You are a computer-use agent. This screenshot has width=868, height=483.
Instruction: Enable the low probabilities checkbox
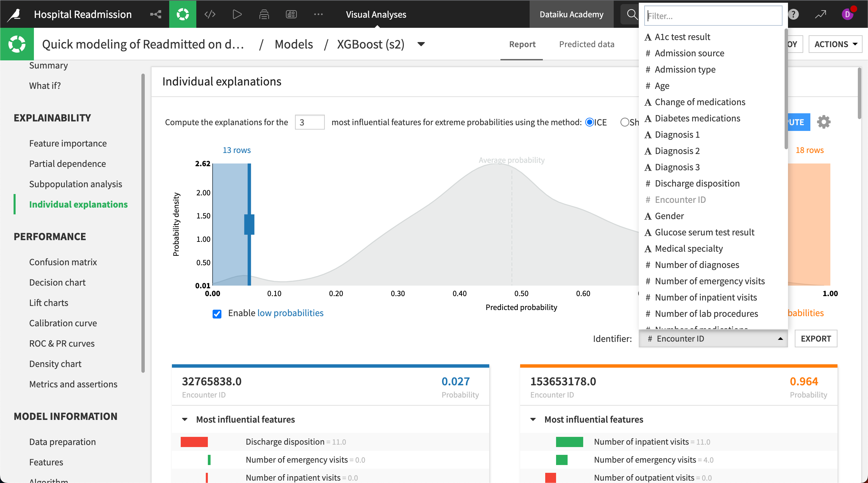coord(218,313)
